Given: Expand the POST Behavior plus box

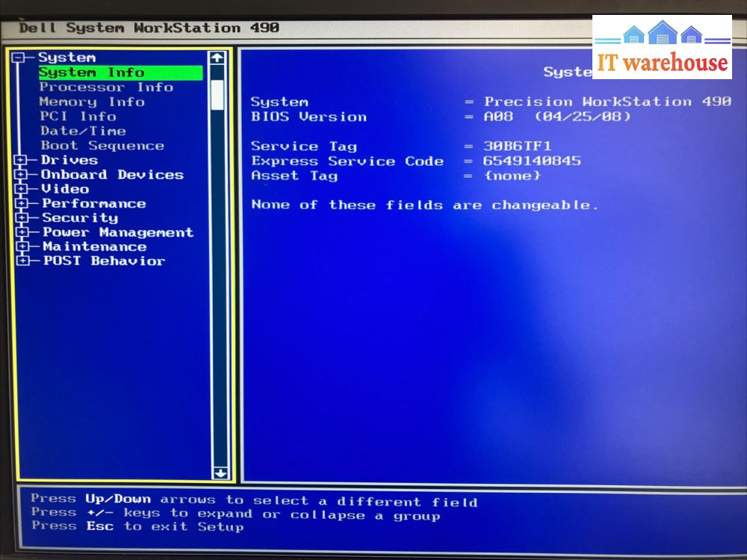Looking at the screenshot, I should [x=24, y=261].
